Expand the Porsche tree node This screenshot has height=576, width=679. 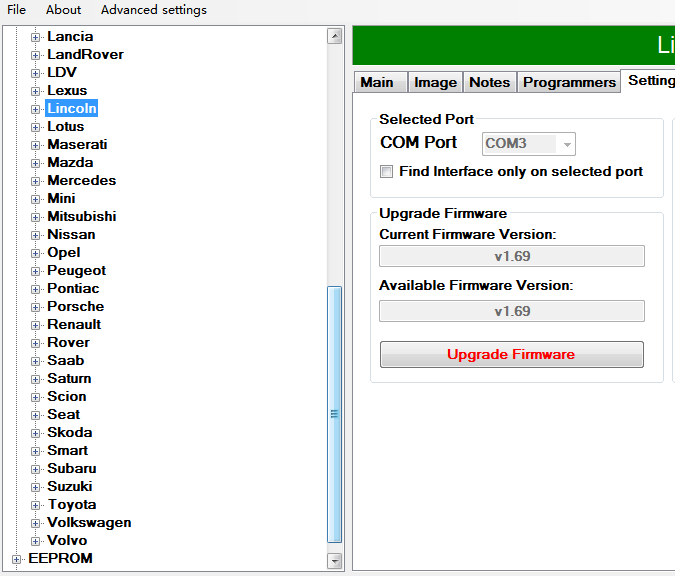[36, 307]
